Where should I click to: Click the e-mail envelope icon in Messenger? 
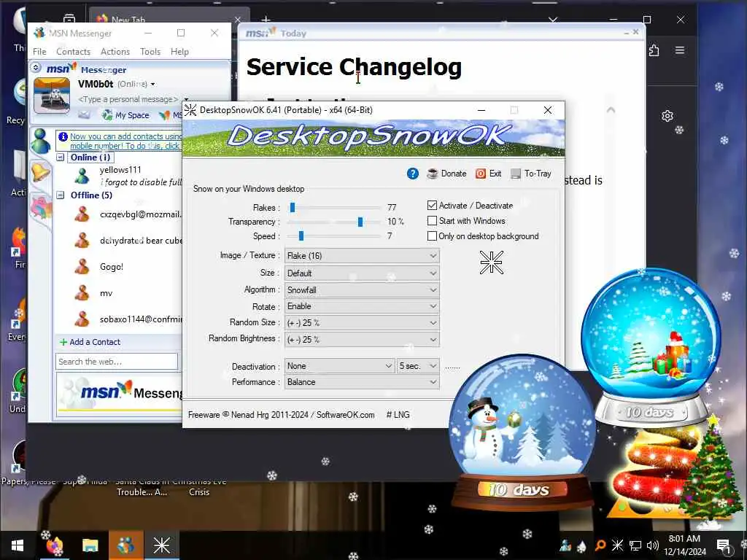pyautogui.click(x=84, y=114)
